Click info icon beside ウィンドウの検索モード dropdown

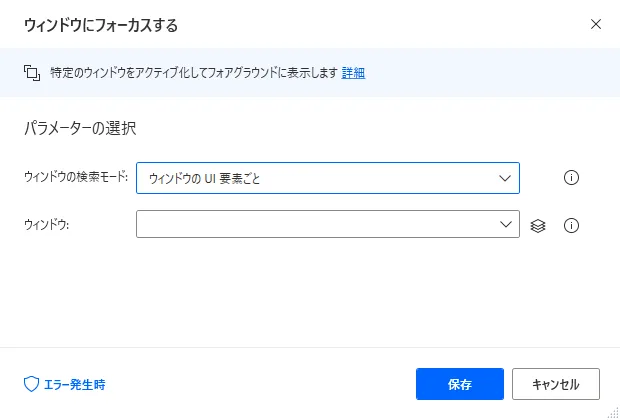coord(572,178)
